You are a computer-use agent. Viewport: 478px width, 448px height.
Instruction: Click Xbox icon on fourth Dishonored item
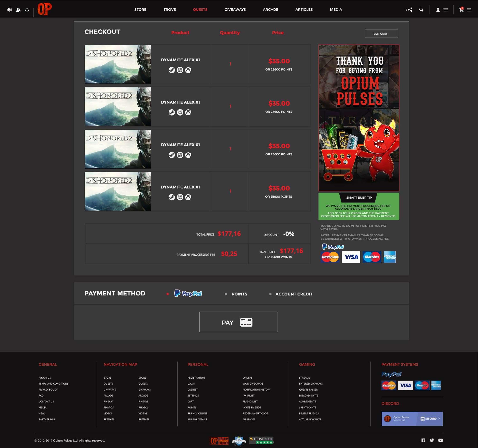point(188,197)
